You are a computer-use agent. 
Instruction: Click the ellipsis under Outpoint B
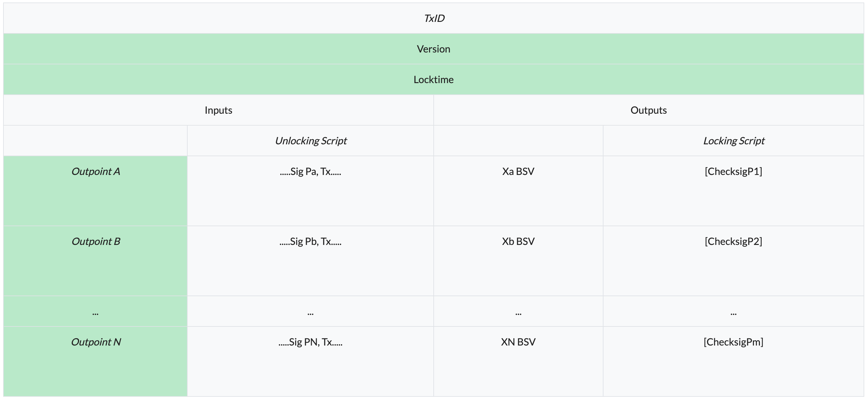(95, 313)
